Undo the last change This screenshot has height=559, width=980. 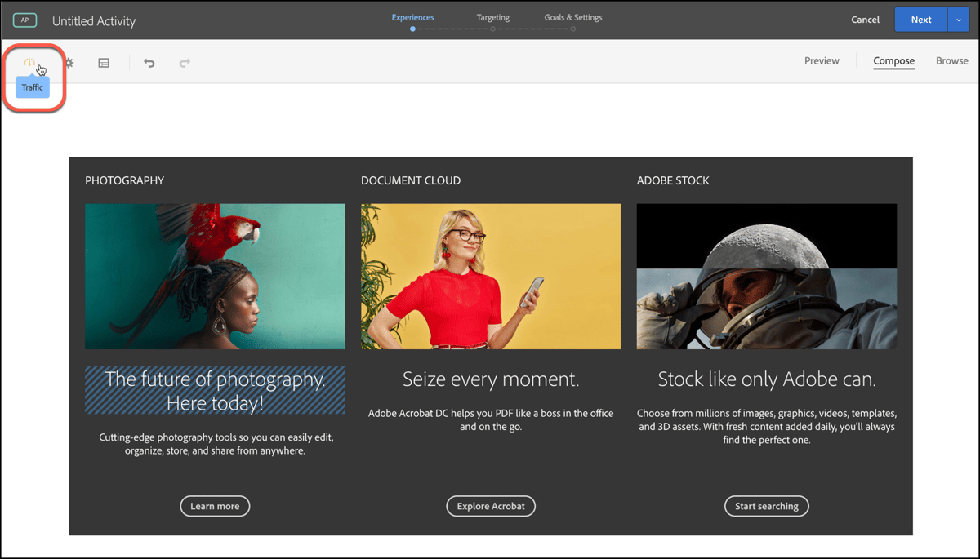(x=149, y=62)
